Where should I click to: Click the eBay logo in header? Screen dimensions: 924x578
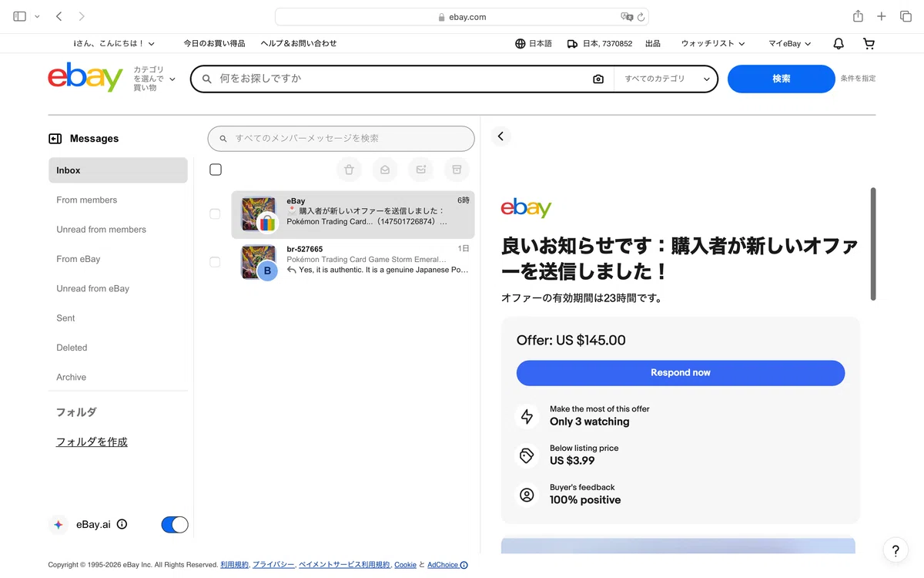click(x=85, y=78)
